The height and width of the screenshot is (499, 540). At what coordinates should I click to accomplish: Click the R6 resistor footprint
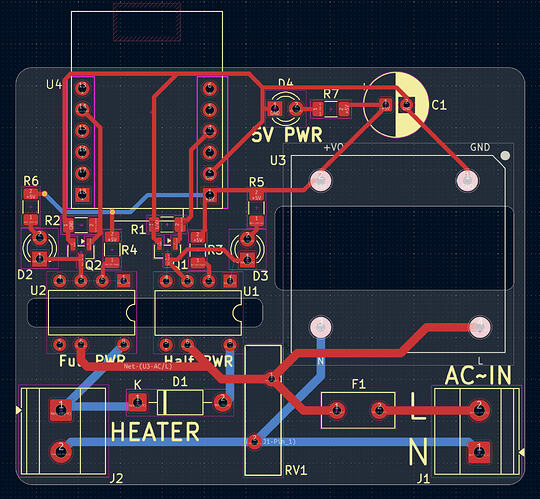[31, 207]
